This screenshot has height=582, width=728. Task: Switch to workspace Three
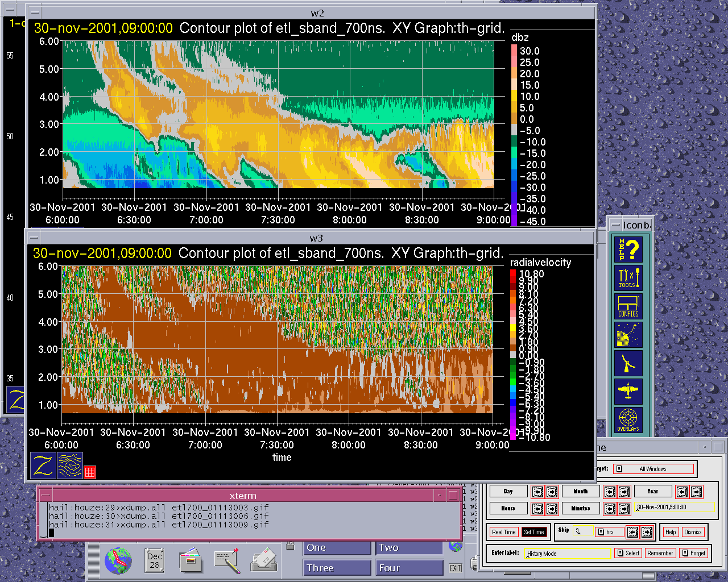coord(337,568)
